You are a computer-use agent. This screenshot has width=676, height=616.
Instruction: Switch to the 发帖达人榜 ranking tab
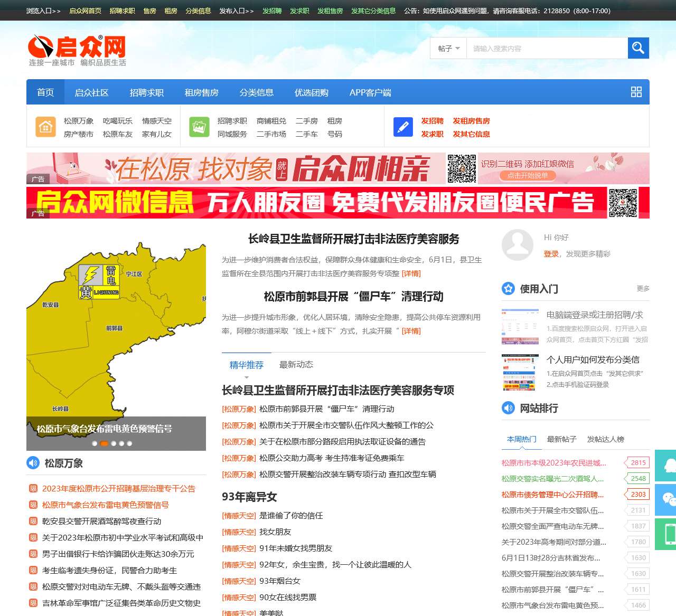[605, 439]
